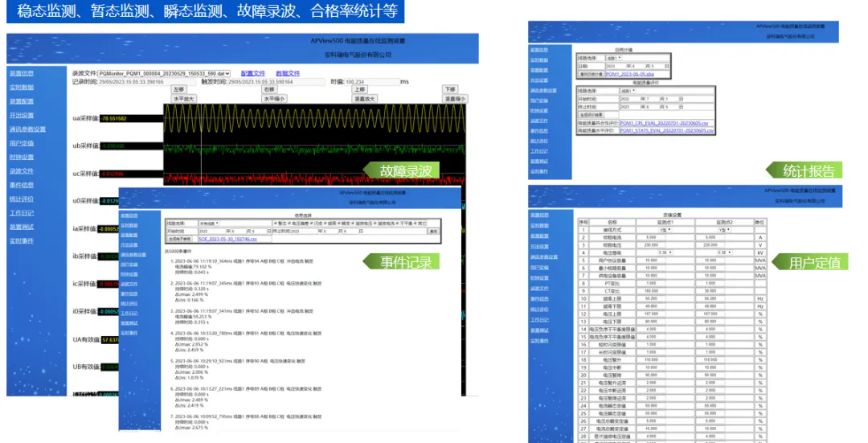Toggle the 闪变 checkbox in event window
Image resolution: width=868 pixels, height=443 pixels.
312,224
